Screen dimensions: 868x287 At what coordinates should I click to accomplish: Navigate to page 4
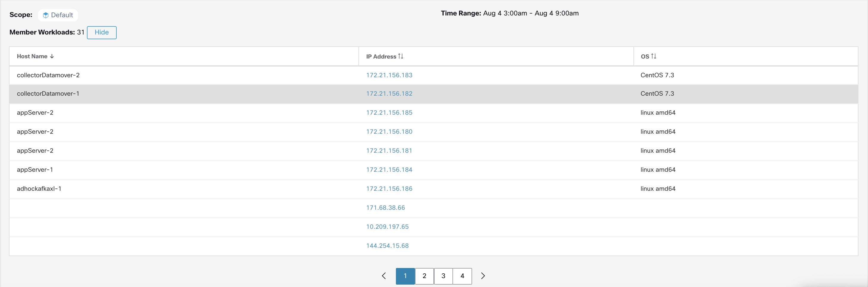click(462, 276)
